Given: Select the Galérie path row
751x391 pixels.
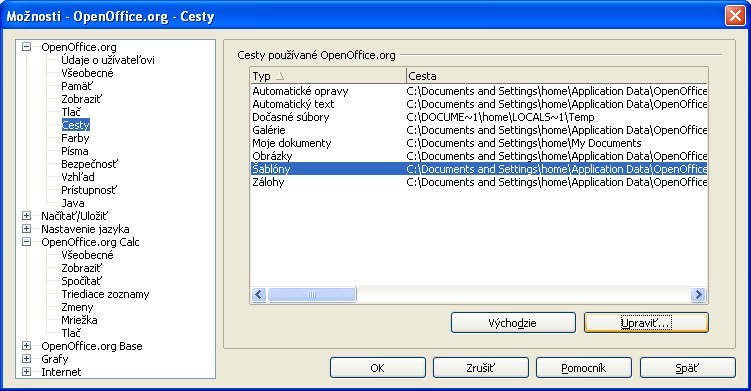Looking at the screenshot, I should click(479, 130).
